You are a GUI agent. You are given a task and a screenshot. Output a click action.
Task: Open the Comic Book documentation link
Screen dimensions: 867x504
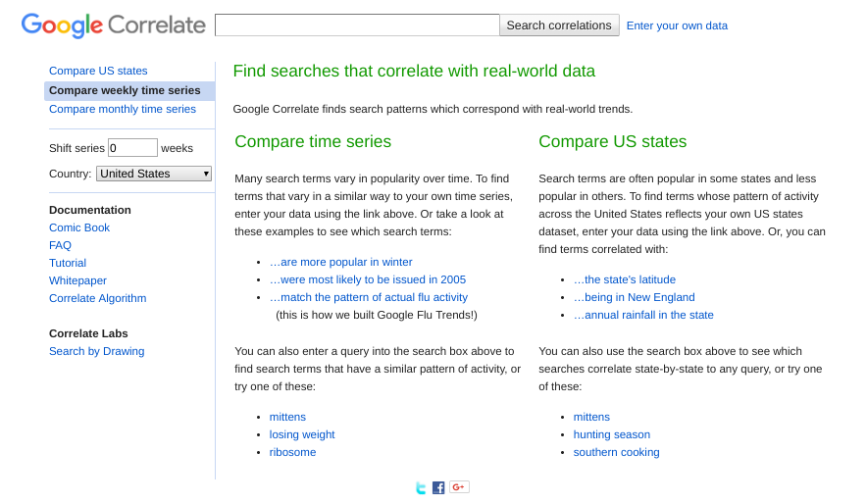tap(79, 227)
